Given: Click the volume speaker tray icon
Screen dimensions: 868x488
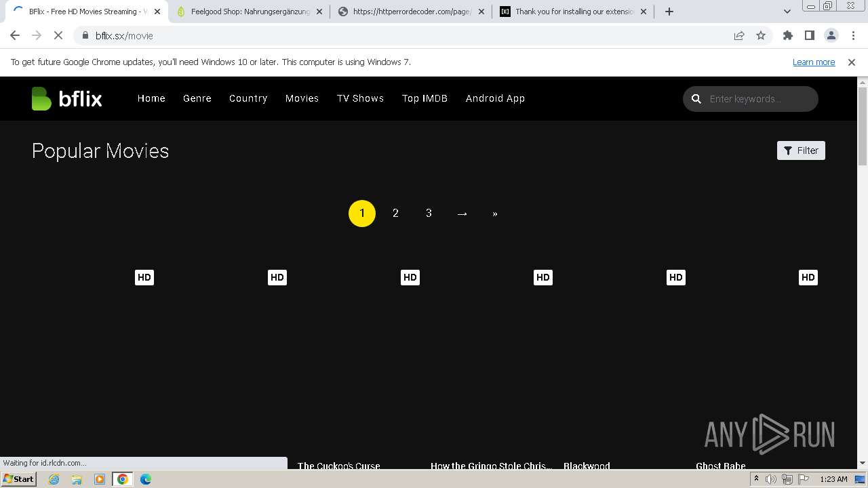Looking at the screenshot, I should point(771,479).
